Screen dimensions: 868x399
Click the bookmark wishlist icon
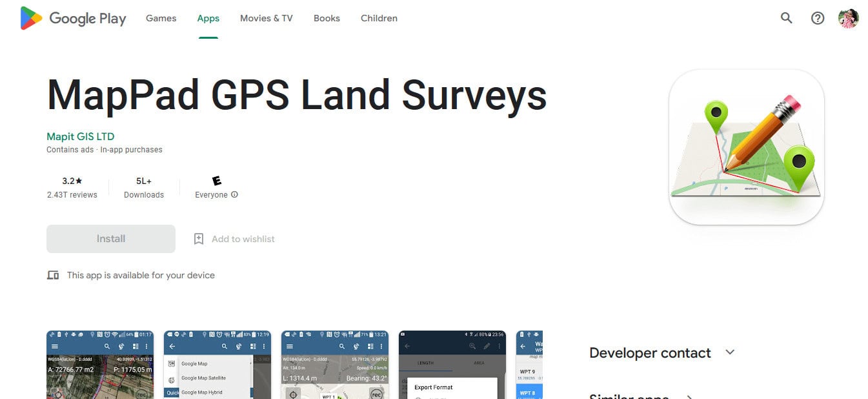coord(199,239)
